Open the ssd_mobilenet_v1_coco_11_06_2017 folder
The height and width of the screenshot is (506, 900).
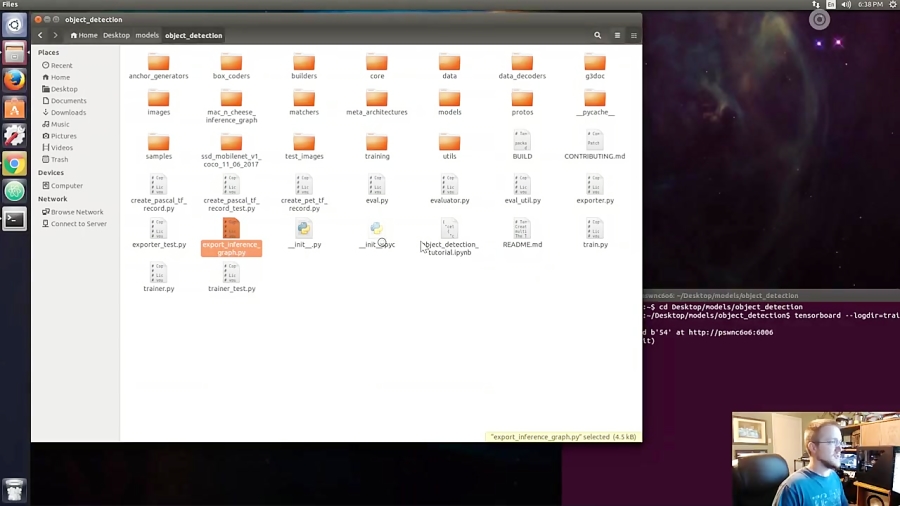231,145
